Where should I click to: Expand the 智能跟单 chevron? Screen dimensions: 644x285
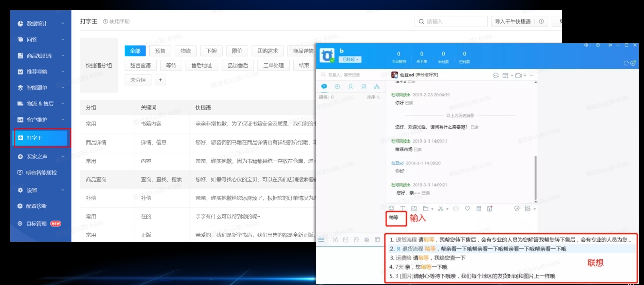click(x=63, y=87)
